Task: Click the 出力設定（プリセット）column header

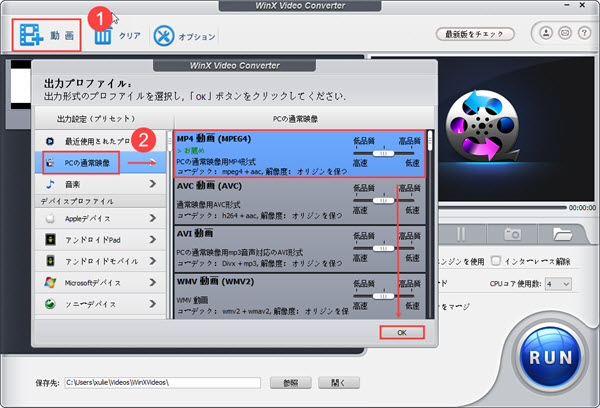Action: (x=96, y=119)
